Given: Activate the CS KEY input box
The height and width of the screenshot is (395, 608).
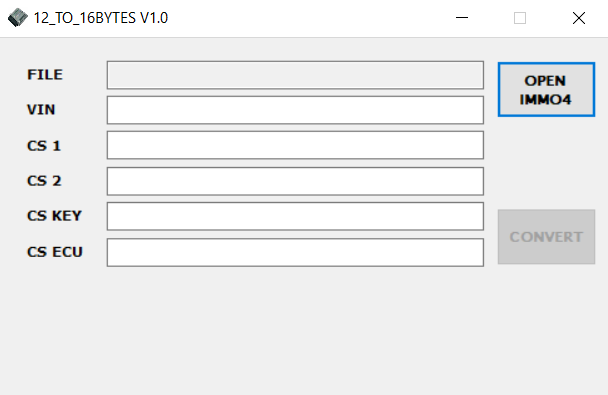Looking at the screenshot, I should coord(295,216).
